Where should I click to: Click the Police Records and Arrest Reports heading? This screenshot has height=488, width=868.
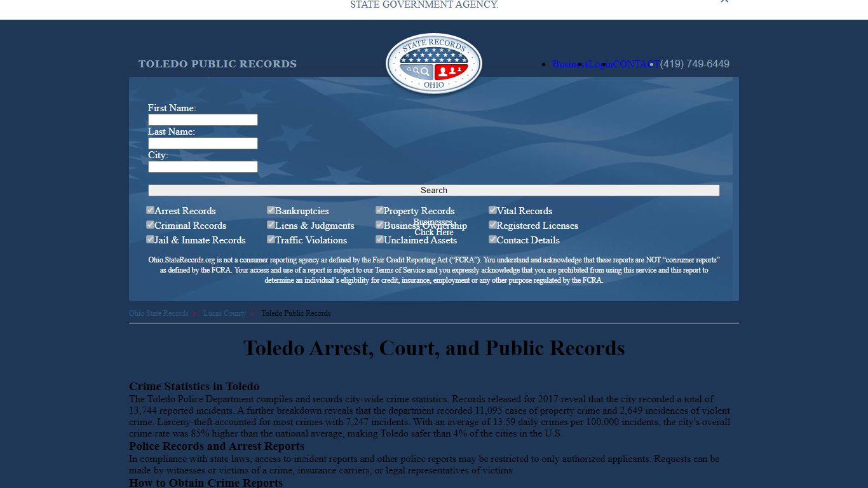pyautogui.click(x=217, y=446)
